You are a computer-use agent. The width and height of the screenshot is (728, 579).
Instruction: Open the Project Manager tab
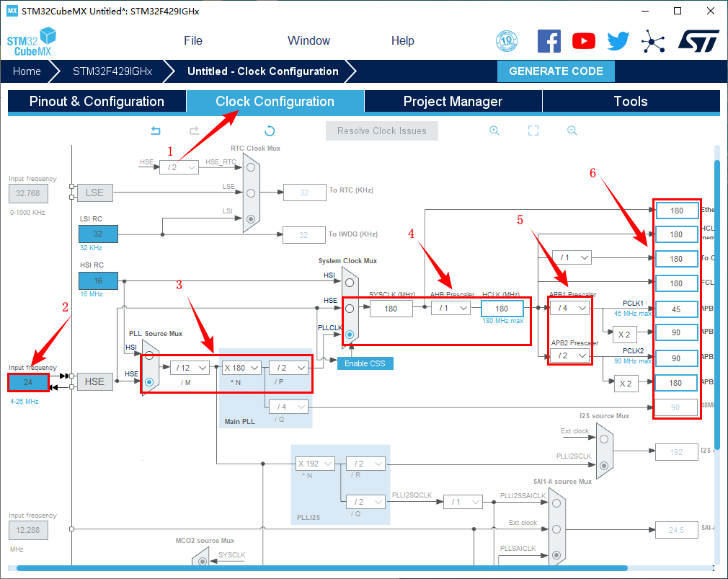(453, 102)
